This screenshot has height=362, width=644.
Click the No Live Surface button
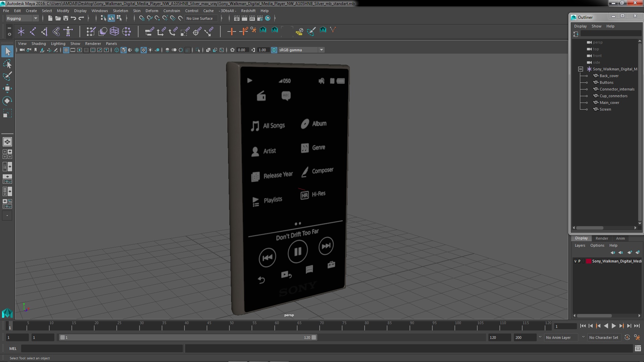tap(200, 18)
